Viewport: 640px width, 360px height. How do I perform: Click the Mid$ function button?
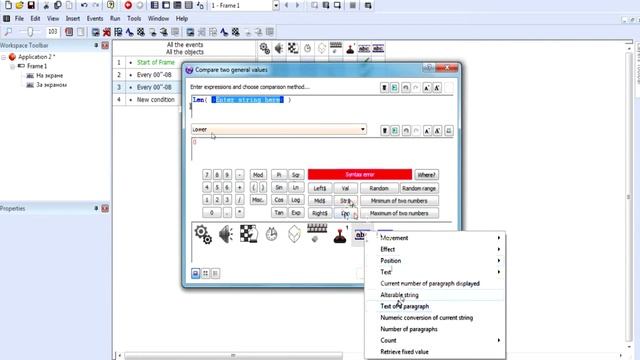[x=320, y=201]
